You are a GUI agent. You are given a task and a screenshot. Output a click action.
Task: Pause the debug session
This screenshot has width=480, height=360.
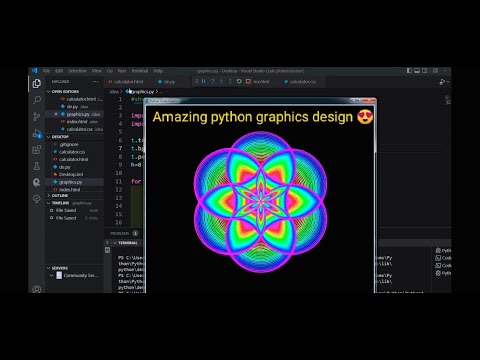point(203,81)
